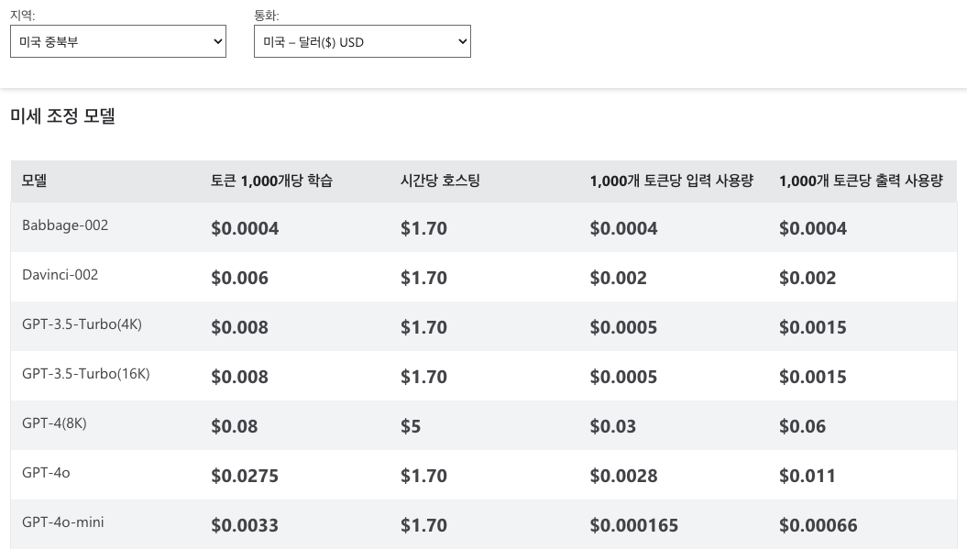Select the GPT-3.5-Turbo(4K) model name

(82, 324)
